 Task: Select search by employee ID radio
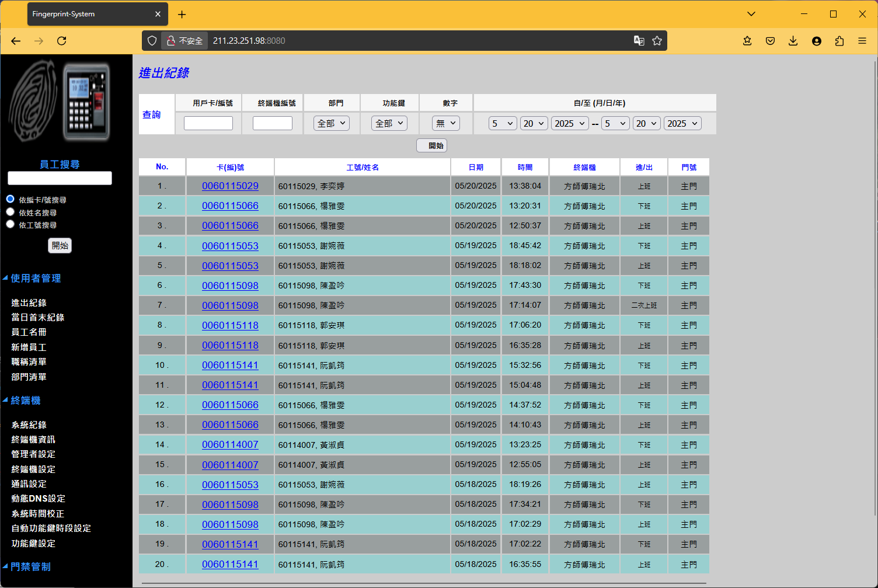pyautogui.click(x=10, y=224)
